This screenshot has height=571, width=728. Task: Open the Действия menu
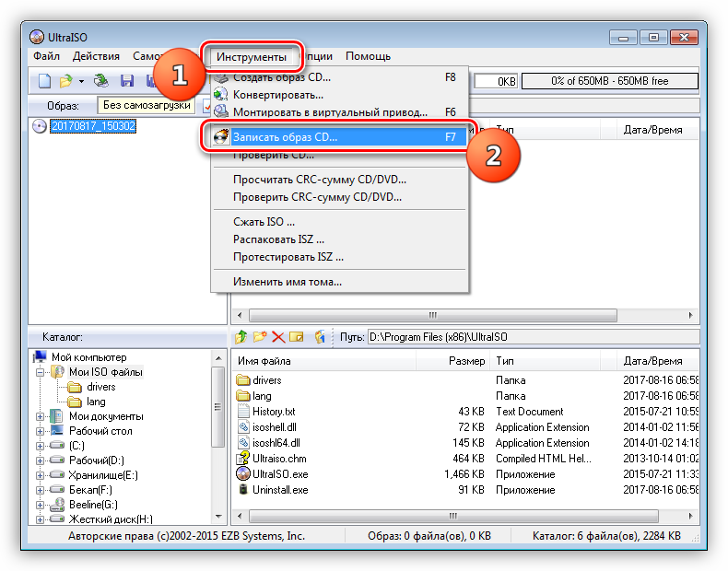[96, 56]
